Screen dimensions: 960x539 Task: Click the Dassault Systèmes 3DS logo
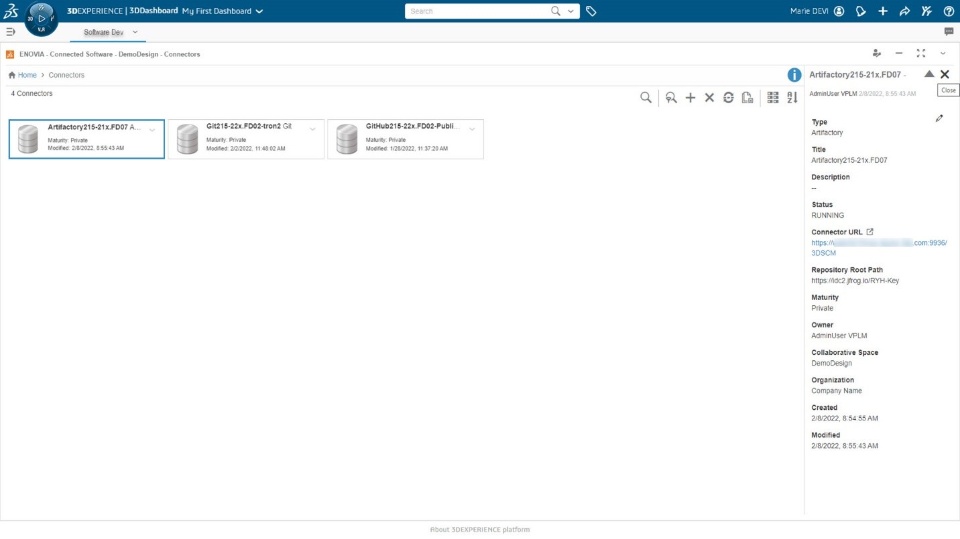click(11, 10)
